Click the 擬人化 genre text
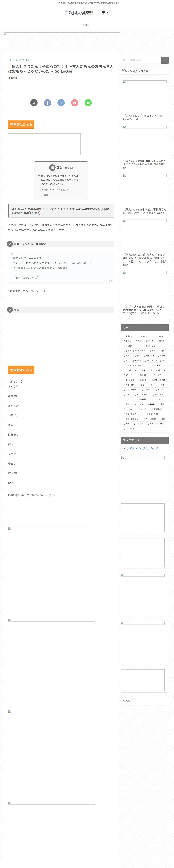 tap(12, 444)
